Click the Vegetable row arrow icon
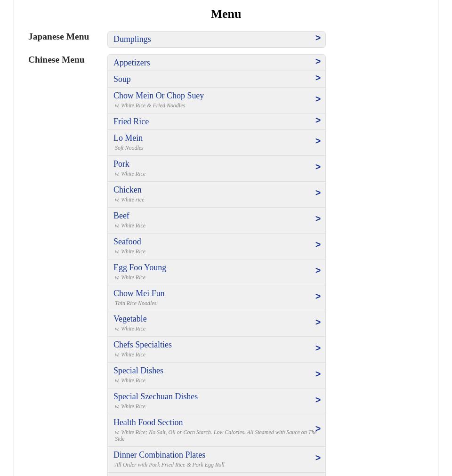 click(318, 323)
